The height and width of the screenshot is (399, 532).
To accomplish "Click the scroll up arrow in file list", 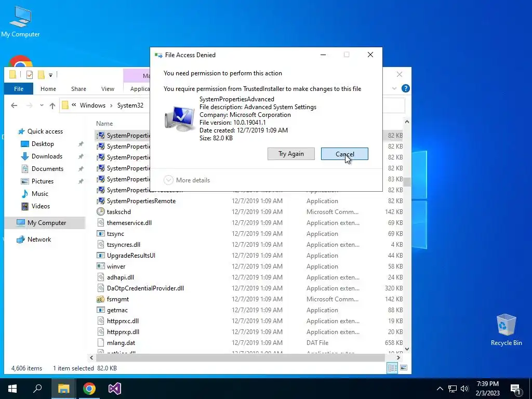I will click(407, 122).
